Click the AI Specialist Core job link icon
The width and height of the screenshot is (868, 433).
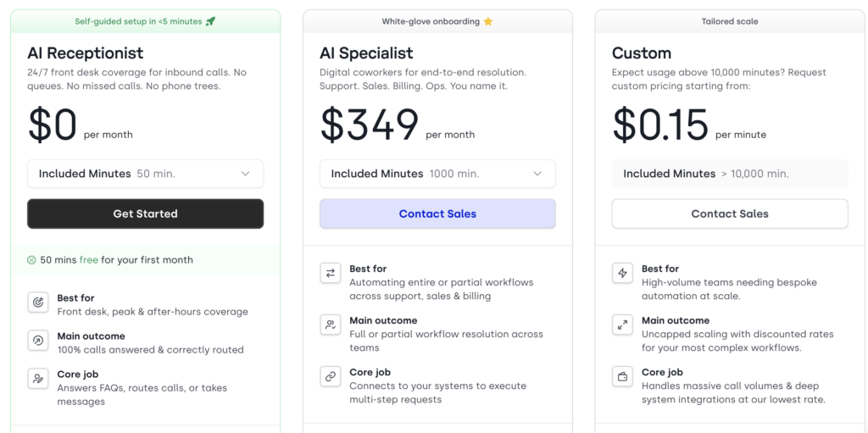[330, 376]
